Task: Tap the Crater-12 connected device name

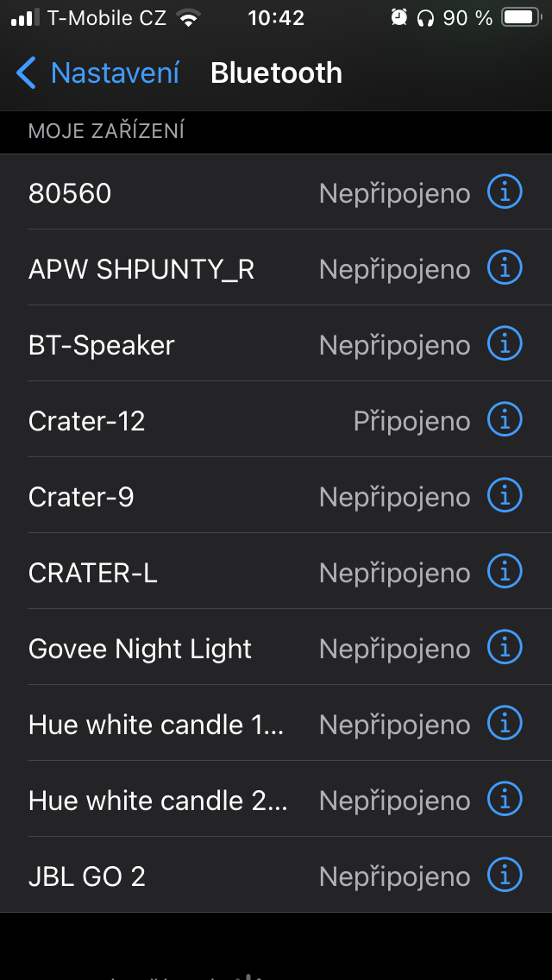Action: point(86,421)
